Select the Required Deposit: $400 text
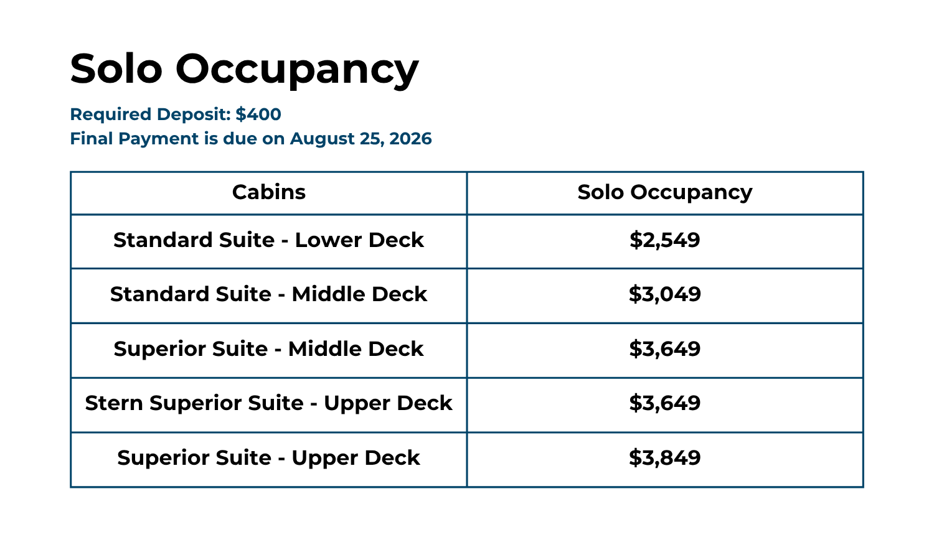Screen dimensions: 934x560 point(176,114)
